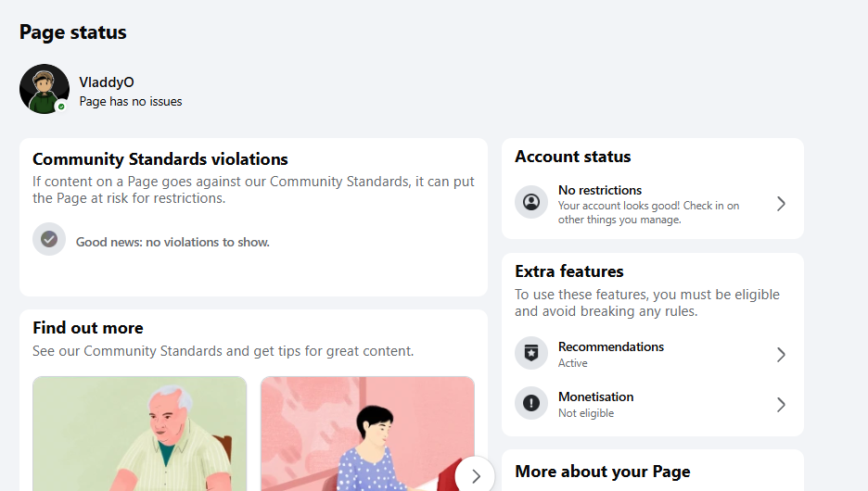Open Monetisation Not eligible entry
868x491 pixels.
tap(653, 404)
